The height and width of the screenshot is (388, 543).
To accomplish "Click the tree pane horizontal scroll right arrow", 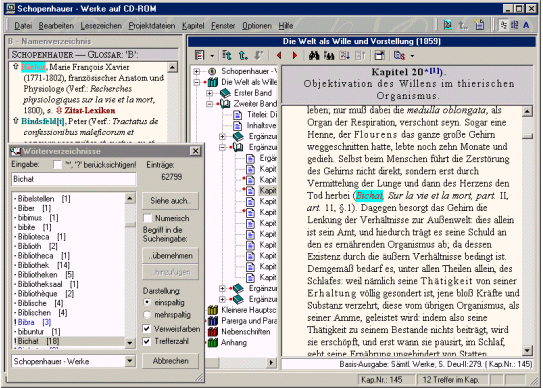I will pos(271,363).
